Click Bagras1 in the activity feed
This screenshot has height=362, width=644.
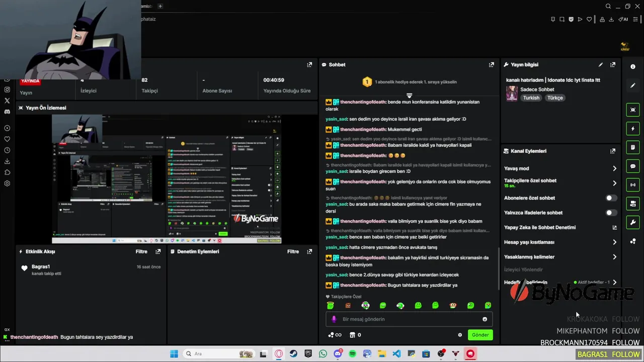[x=41, y=266]
